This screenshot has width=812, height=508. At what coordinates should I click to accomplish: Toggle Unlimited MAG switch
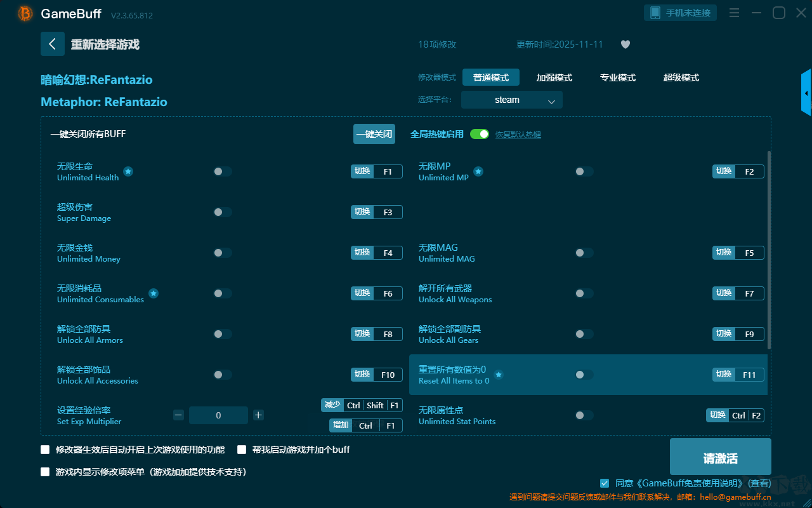(x=584, y=253)
